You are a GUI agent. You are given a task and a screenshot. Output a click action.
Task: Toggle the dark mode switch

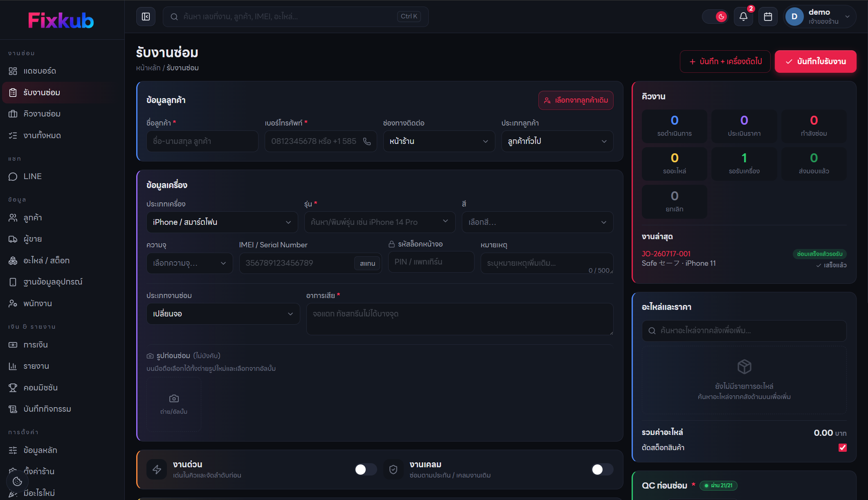pyautogui.click(x=715, y=17)
